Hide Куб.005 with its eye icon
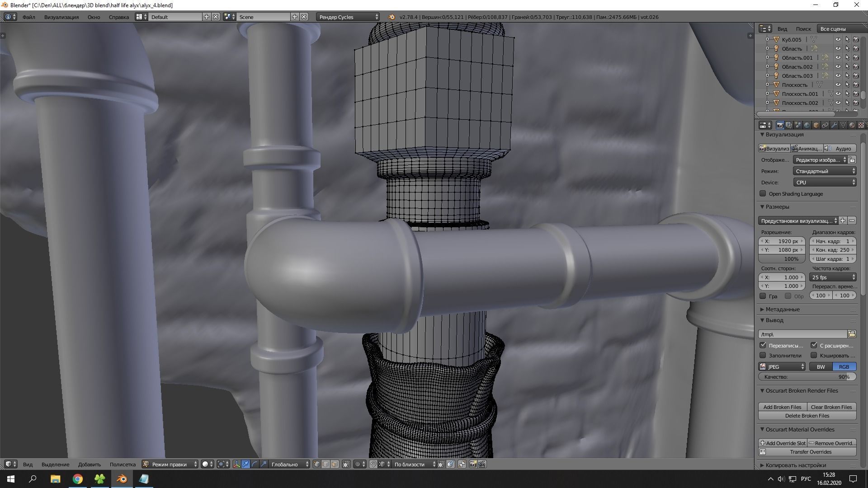The width and height of the screenshot is (868, 488). coord(838,39)
